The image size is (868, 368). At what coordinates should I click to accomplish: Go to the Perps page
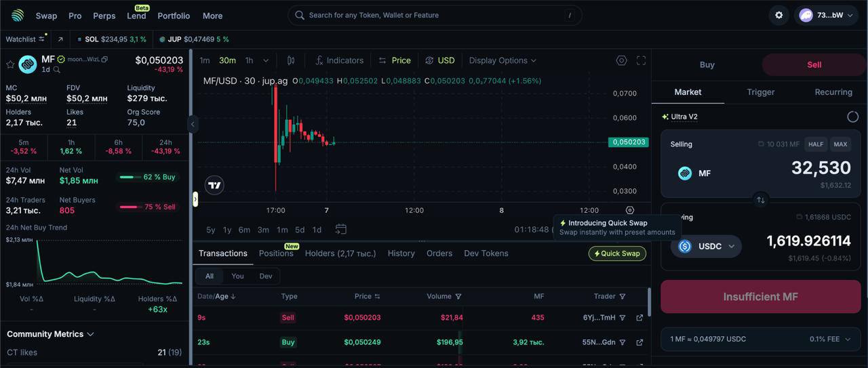[x=104, y=16]
